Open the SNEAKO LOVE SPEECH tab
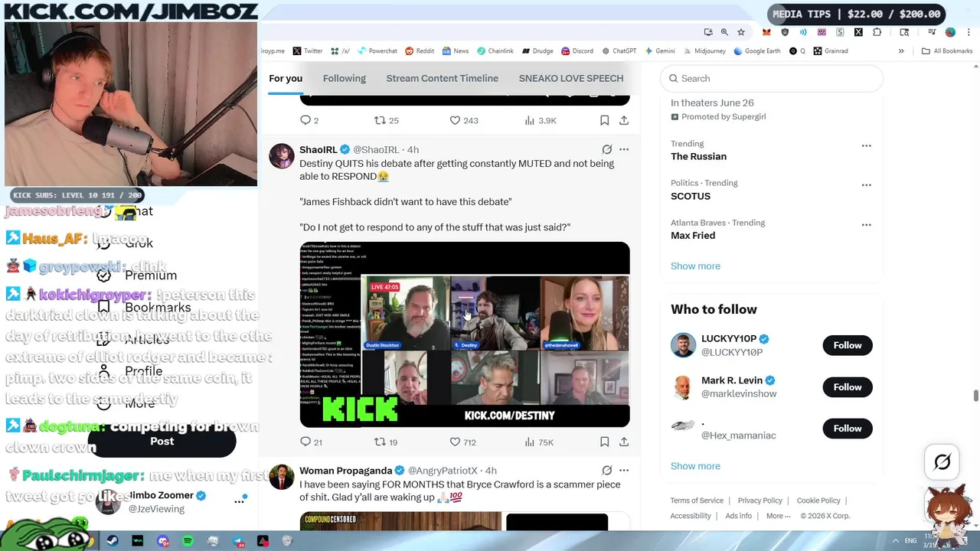 571,78
